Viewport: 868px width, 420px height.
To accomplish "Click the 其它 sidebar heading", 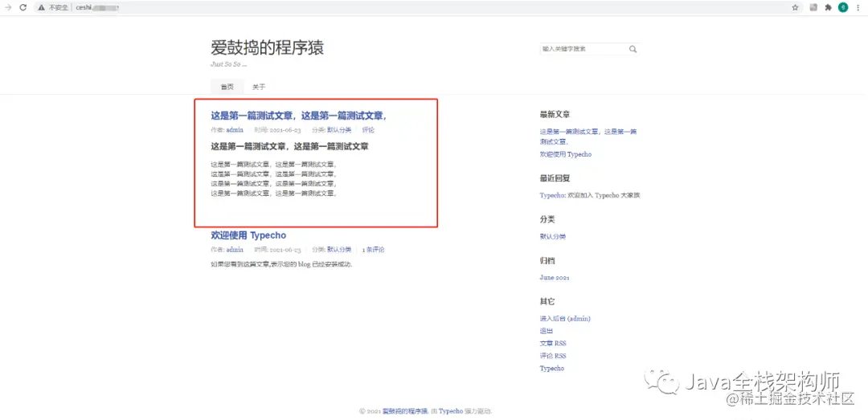I will coord(547,302).
